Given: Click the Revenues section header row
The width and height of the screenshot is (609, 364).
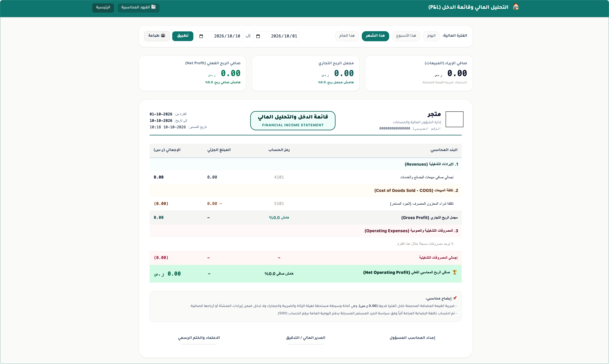Looking at the screenshot, I should pos(305,164).
